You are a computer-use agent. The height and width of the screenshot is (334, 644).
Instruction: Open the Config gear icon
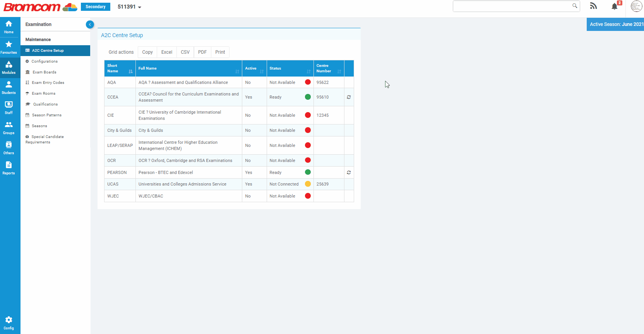pyautogui.click(x=9, y=323)
